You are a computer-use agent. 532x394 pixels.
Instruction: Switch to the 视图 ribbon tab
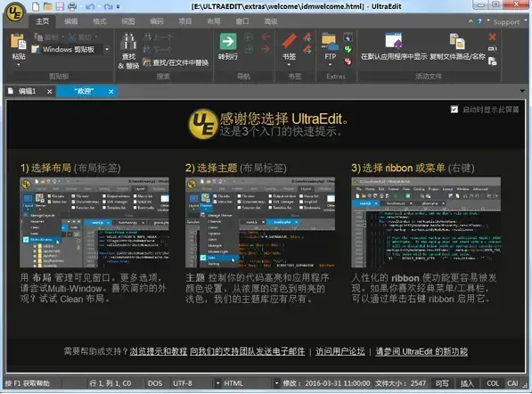[x=128, y=21]
